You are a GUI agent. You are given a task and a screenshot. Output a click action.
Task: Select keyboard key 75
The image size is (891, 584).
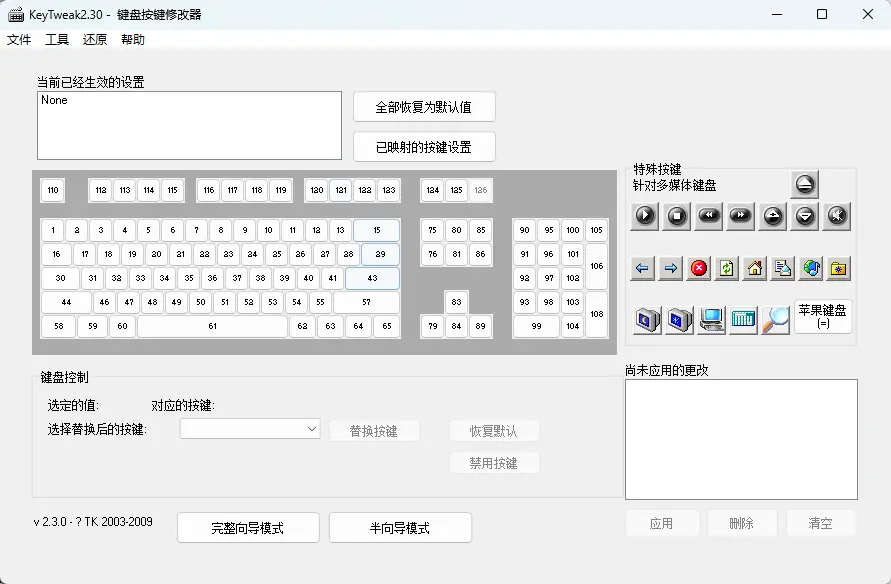tap(432, 230)
